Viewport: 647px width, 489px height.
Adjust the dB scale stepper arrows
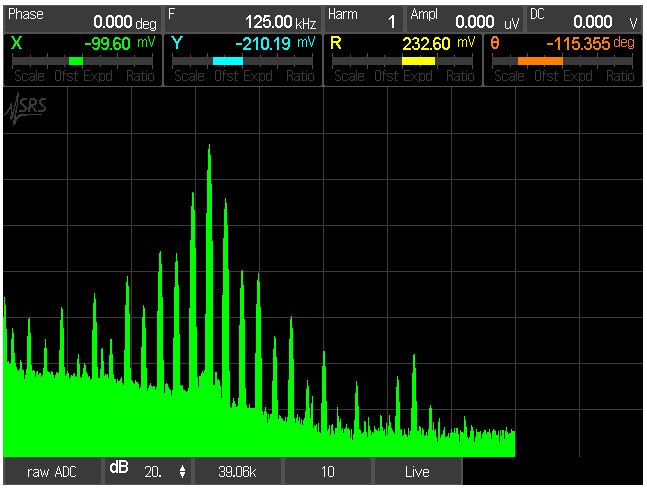click(181, 470)
